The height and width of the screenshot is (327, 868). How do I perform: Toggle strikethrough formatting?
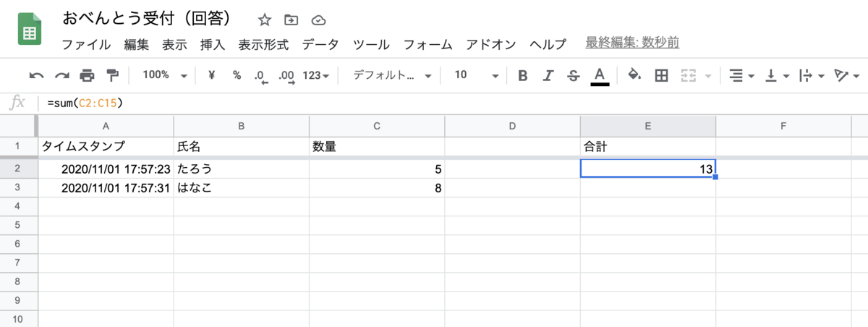tap(573, 75)
